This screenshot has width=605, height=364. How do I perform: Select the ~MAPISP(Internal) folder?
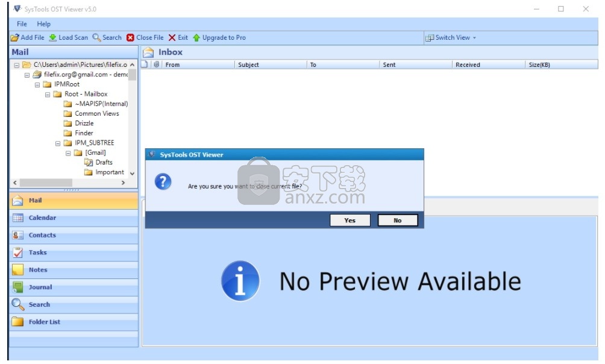click(x=101, y=104)
